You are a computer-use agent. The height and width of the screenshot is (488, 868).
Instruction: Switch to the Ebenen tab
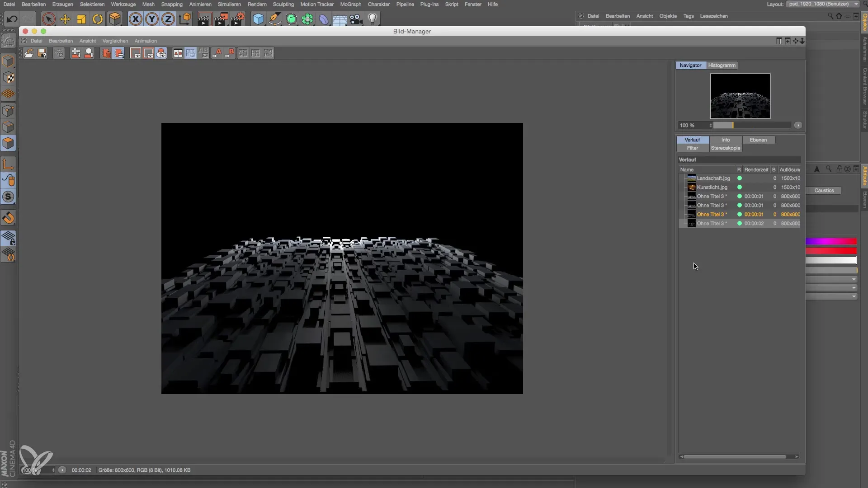(758, 140)
